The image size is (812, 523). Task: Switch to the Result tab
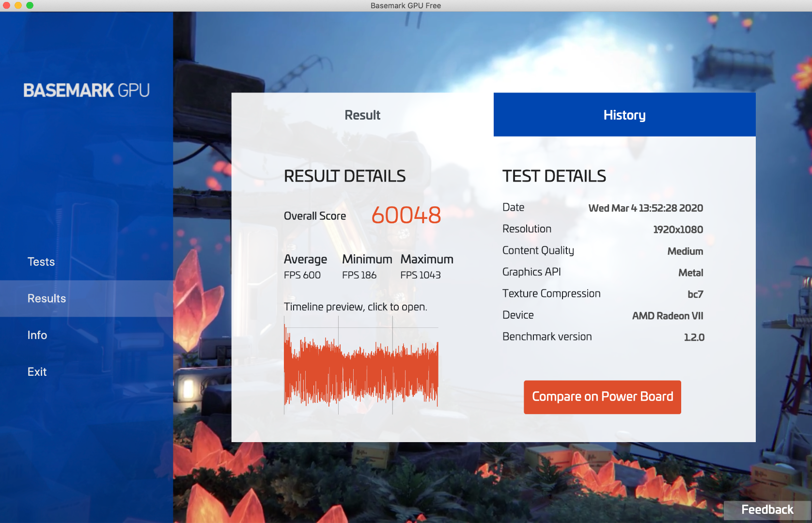click(x=362, y=115)
